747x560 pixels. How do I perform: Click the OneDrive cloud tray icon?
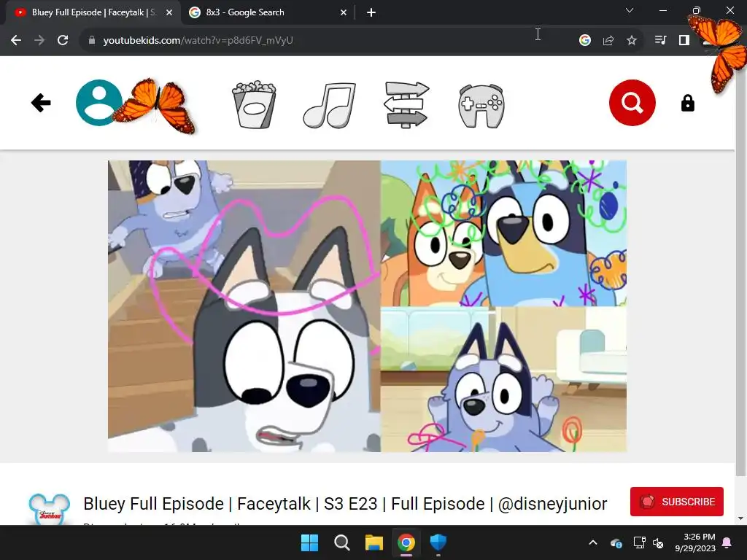tap(616, 542)
